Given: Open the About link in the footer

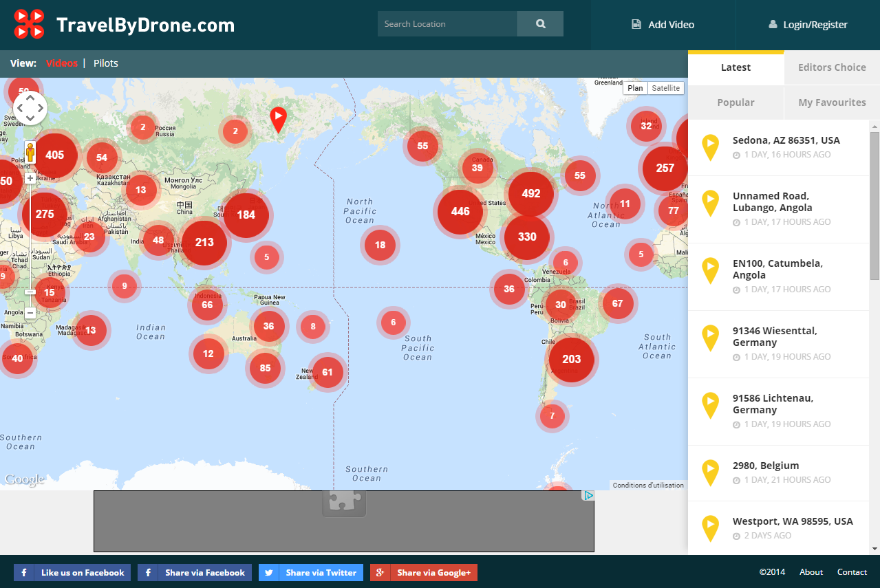Looking at the screenshot, I should pyautogui.click(x=811, y=572).
